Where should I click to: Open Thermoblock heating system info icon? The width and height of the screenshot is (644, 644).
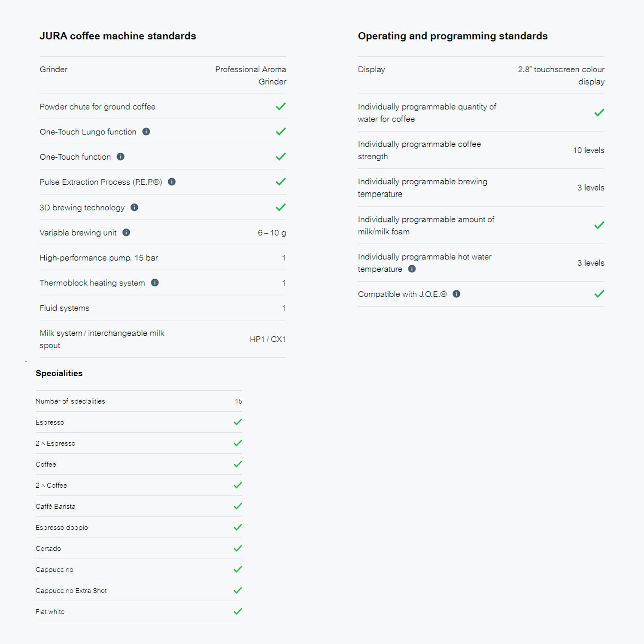click(x=155, y=283)
